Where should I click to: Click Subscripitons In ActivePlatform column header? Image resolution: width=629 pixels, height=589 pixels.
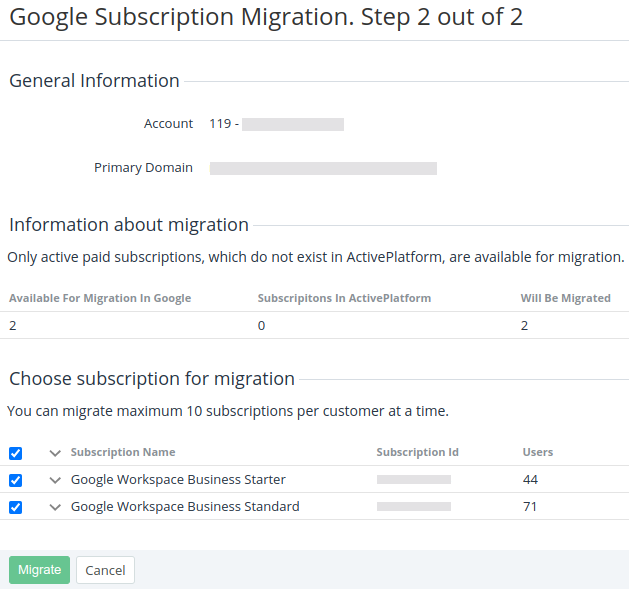(x=344, y=298)
